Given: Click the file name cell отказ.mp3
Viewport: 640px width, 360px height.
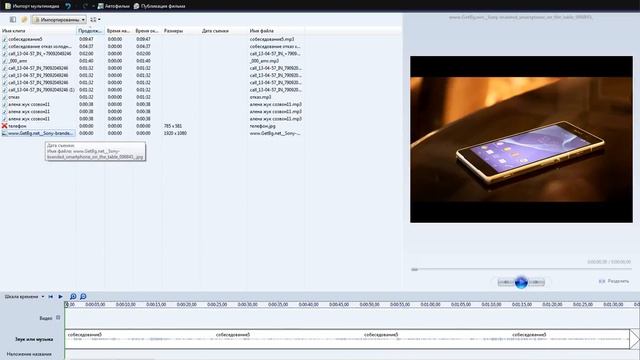Looking at the screenshot, I should 260,97.
